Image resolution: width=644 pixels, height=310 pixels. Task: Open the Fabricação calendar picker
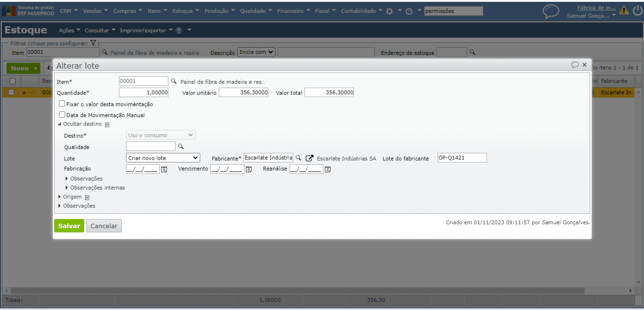pos(164,169)
